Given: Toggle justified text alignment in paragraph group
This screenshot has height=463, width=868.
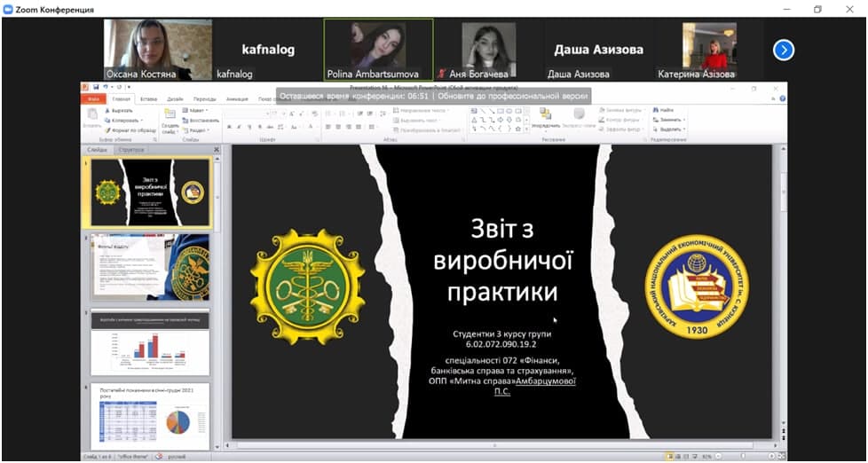Looking at the screenshot, I should pos(359,127).
